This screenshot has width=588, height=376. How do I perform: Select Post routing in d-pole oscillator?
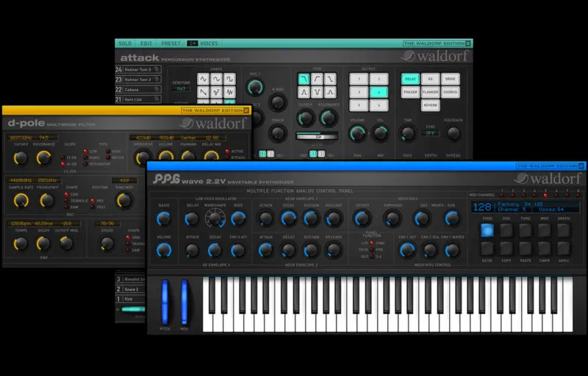tap(93, 207)
